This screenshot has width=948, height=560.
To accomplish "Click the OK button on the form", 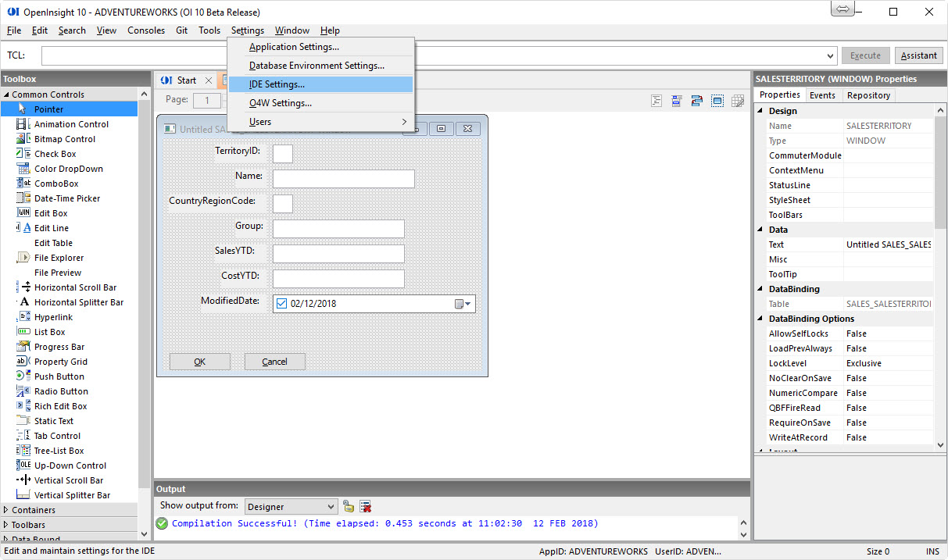I will click(x=200, y=362).
